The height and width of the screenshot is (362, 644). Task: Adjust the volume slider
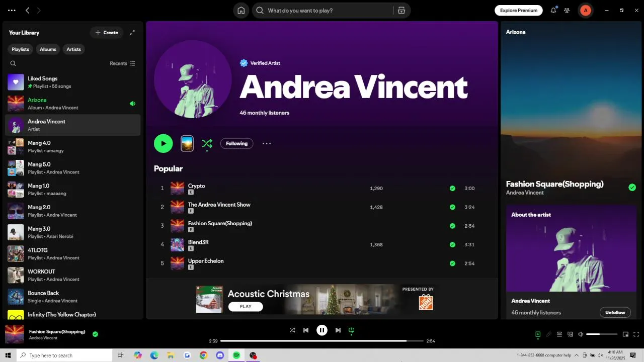click(602, 334)
